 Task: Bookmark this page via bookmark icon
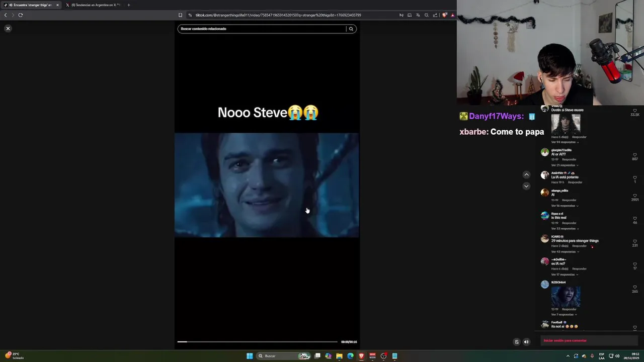180,15
